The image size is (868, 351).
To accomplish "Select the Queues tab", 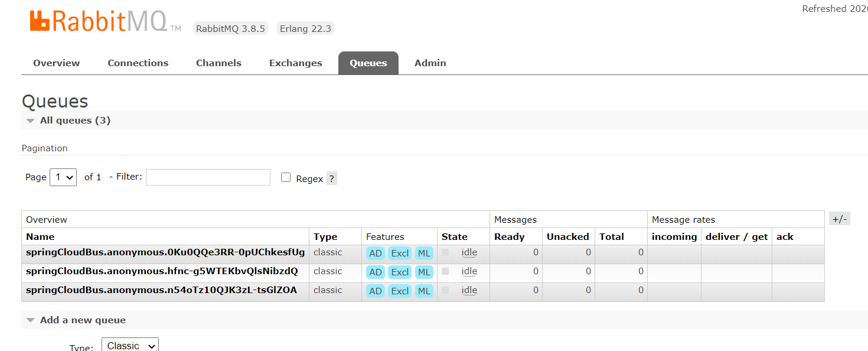I will (x=368, y=63).
